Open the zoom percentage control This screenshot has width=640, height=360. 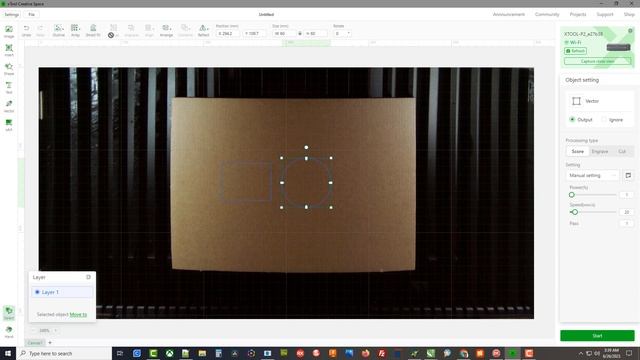pos(44,331)
